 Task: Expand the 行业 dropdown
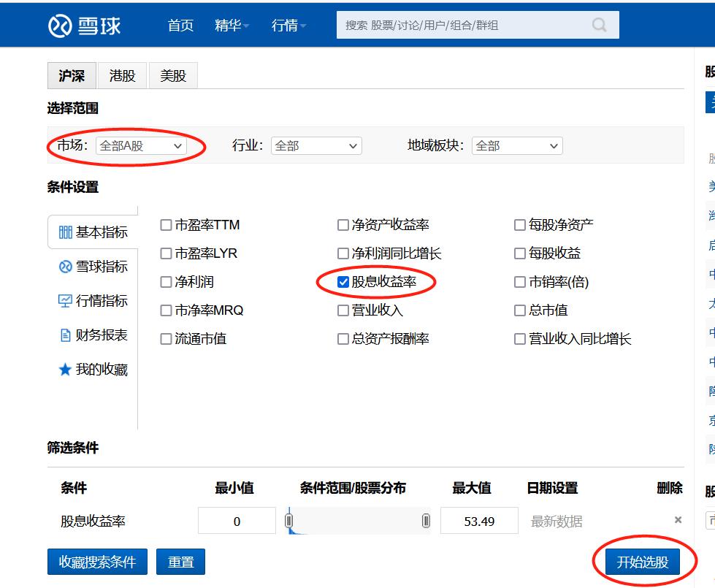[316, 145]
